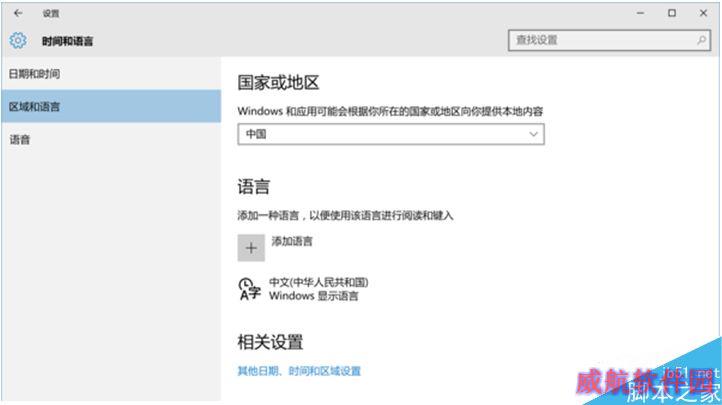The width and height of the screenshot is (722, 405).
Task: Click 添加语言 label
Action: [x=292, y=241]
